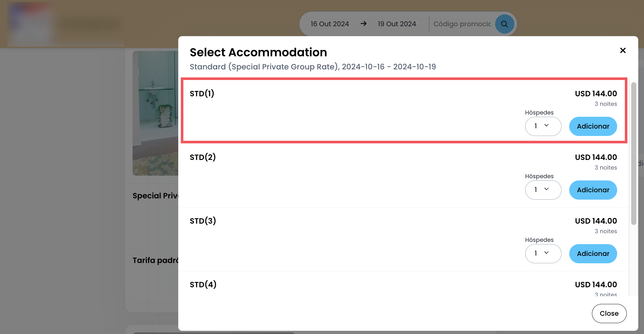Click the blue search magnifier icon
The height and width of the screenshot is (334, 644).
(504, 24)
